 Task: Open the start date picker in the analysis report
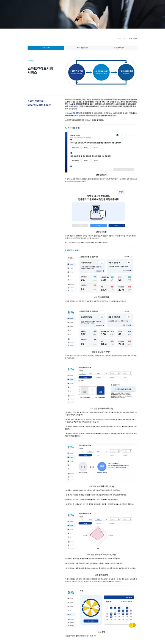(x=115, y=373)
